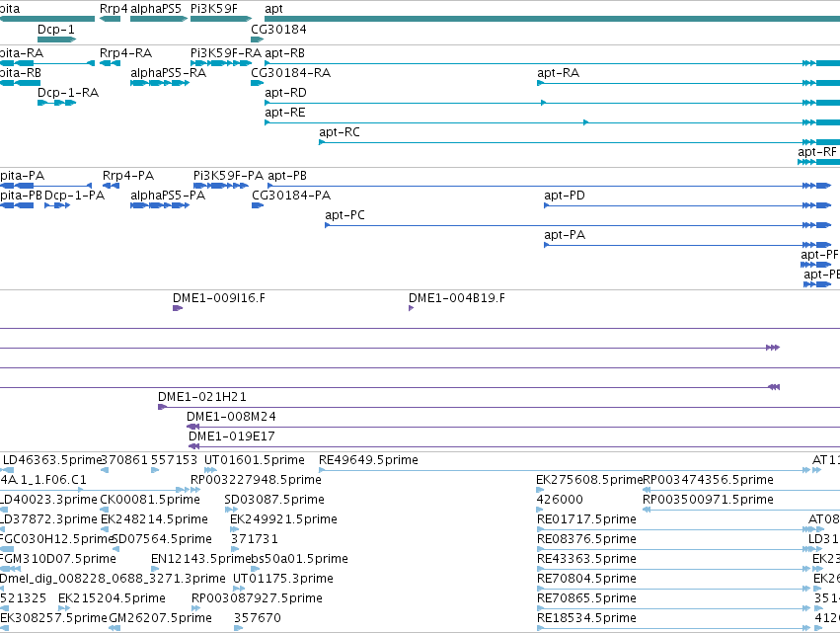Screen dimensions: 840x633
Task: Select the SD07564.5prime EST label
Action: point(162,540)
